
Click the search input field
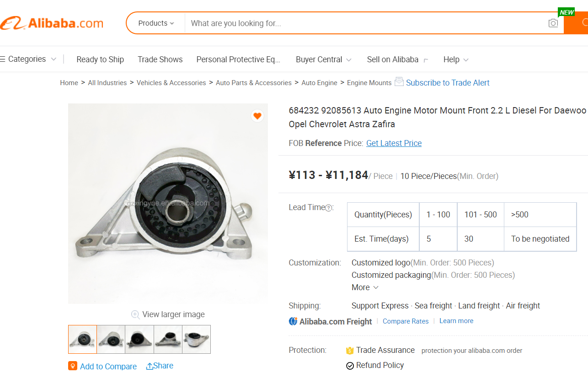[x=366, y=23]
